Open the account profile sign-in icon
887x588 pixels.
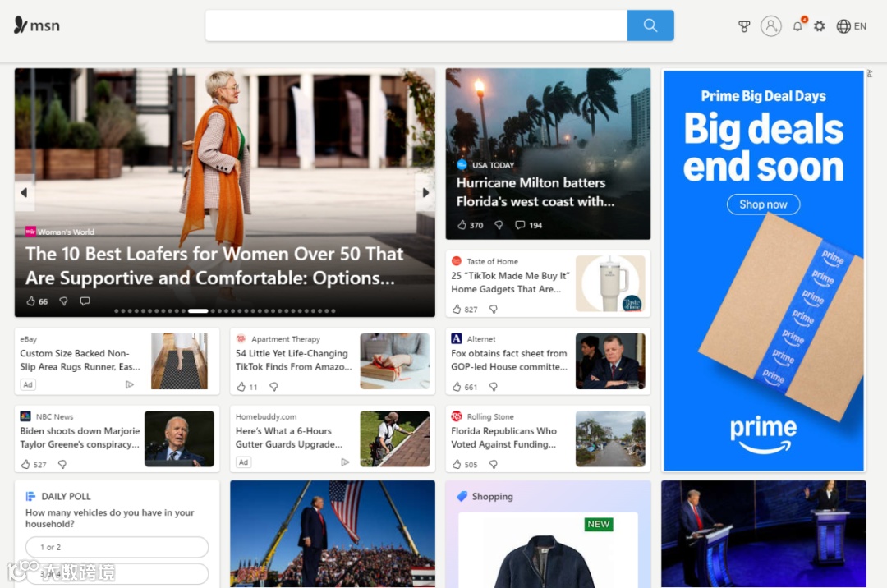770,26
